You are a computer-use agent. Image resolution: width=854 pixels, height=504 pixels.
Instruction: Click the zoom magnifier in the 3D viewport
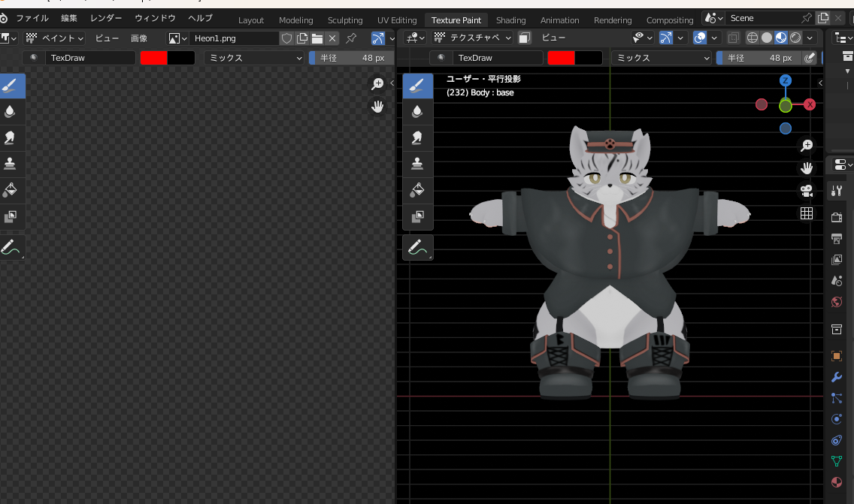(807, 145)
